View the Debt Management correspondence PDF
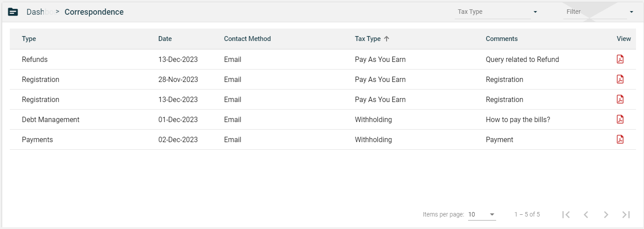 coord(620,119)
